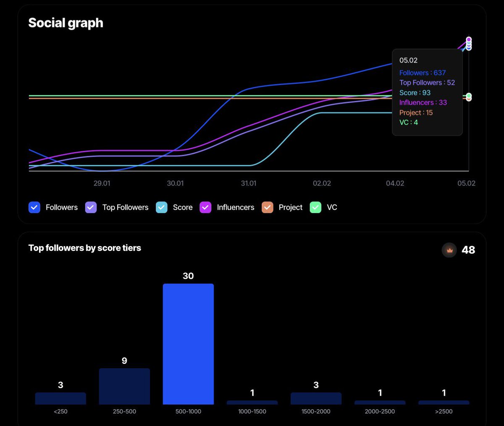The height and width of the screenshot is (426, 504).
Task: Select the 1000-1500 tier bar
Action: point(252,402)
